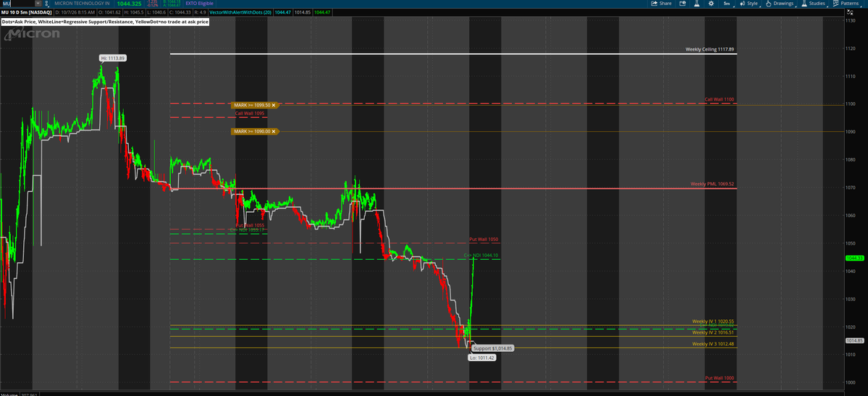
Task: Click the symbol link chain icon
Action: point(46,4)
